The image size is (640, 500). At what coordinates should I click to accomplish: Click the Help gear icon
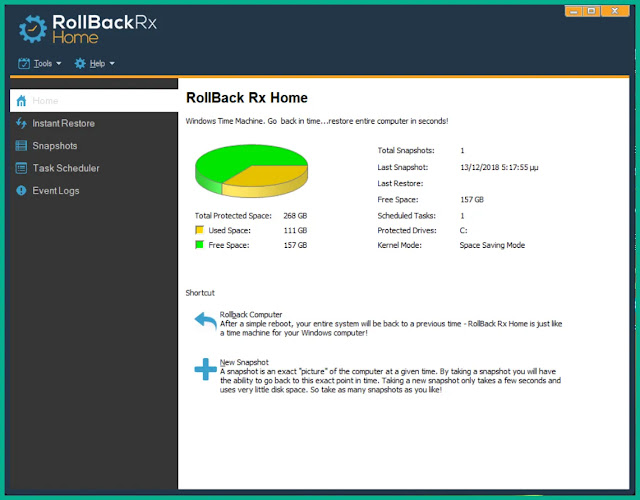coord(80,63)
